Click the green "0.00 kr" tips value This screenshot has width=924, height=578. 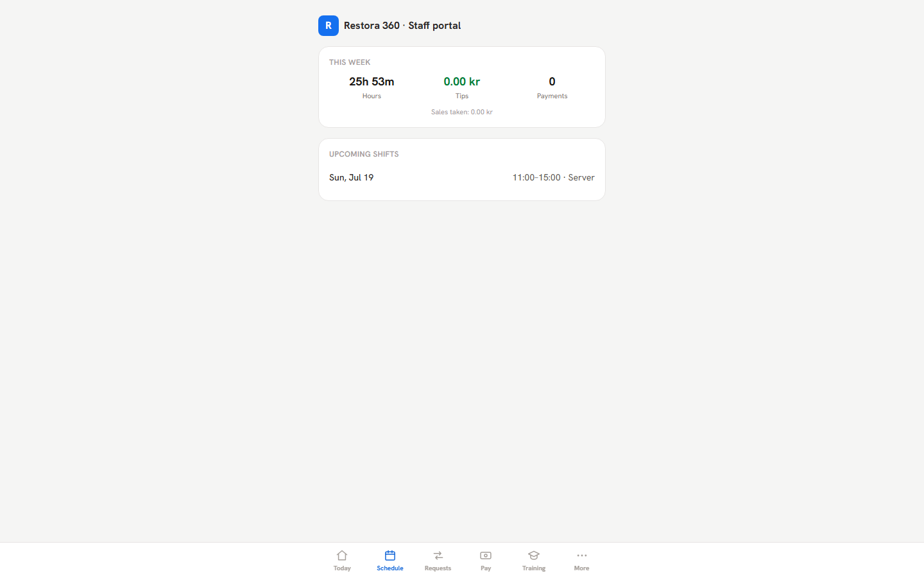[462, 82]
